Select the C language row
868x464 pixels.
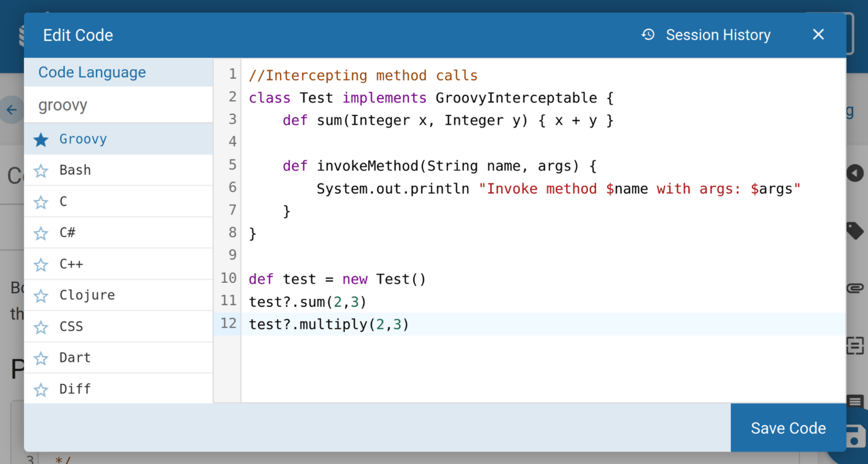(118, 201)
